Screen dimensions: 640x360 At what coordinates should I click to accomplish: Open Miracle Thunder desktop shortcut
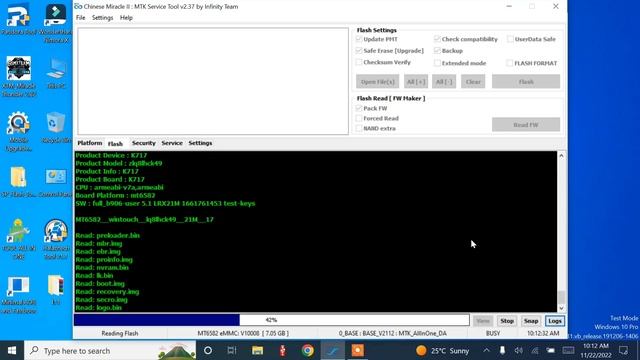(19, 77)
